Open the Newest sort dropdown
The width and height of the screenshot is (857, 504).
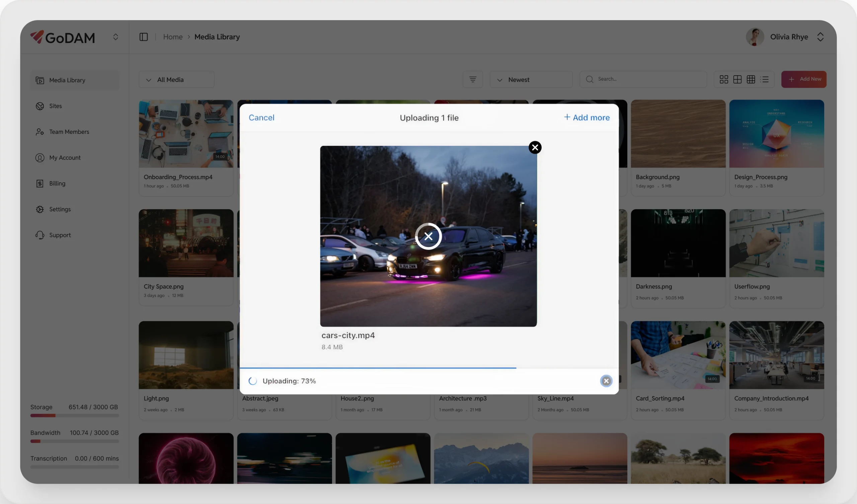click(531, 80)
